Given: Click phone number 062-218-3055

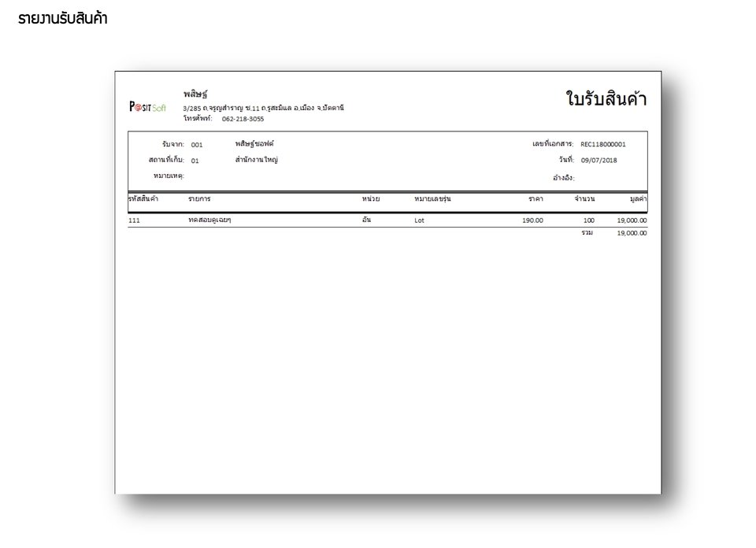Looking at the screenshot, I should pos(243,119).
